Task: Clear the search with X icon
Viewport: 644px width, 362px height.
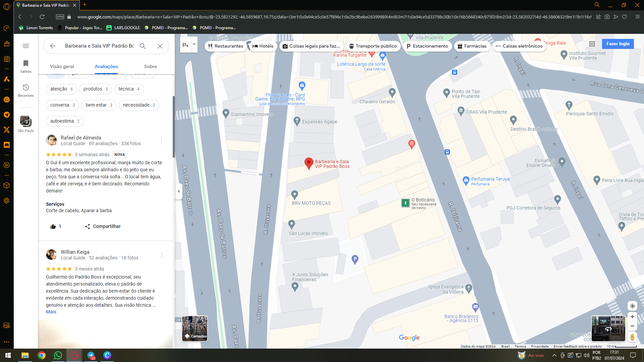Action: 160,46
